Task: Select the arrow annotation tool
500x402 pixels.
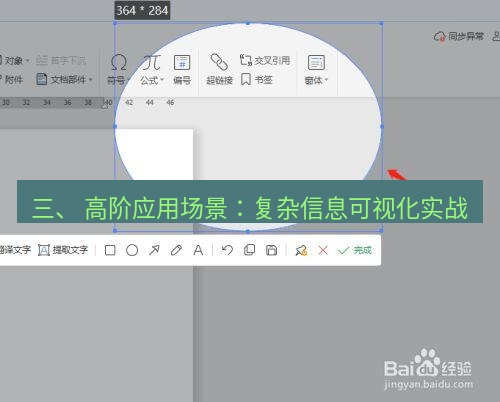Action: coord(154,250)
